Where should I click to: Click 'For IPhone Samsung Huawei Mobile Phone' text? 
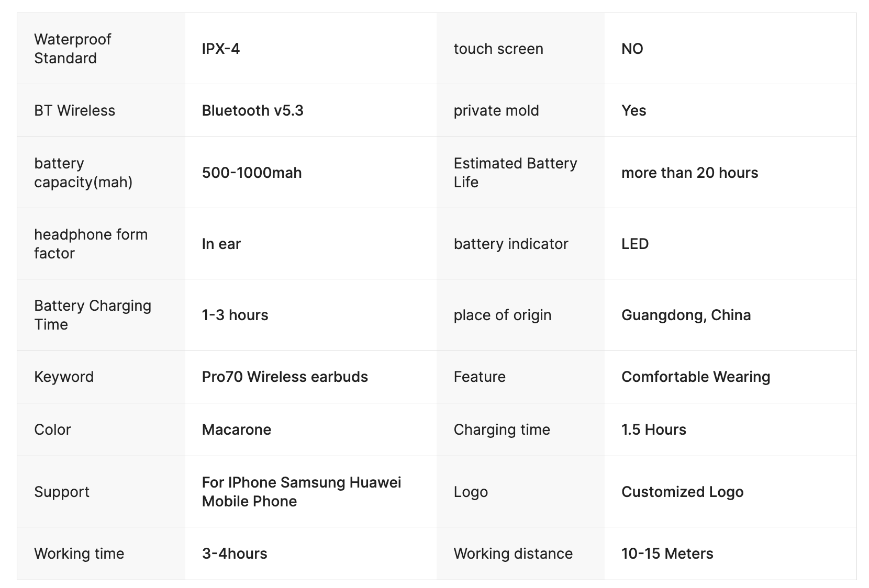[302, 492]
